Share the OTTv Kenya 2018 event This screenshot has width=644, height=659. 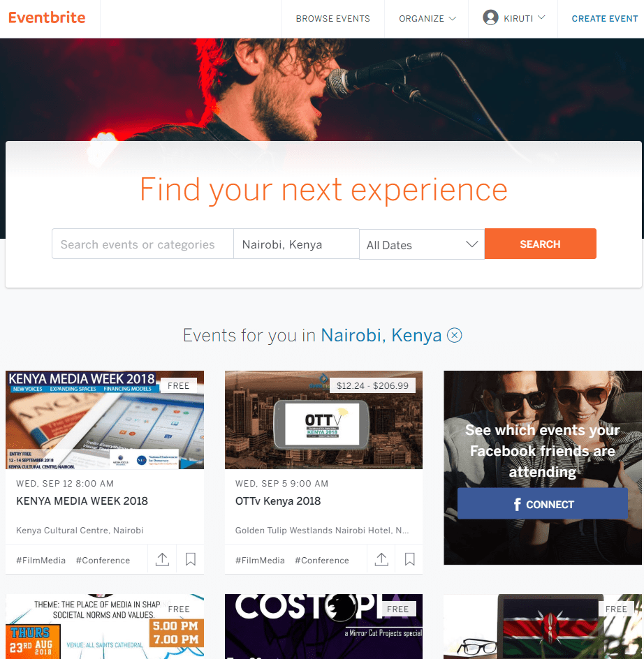(x=381, y=559)
